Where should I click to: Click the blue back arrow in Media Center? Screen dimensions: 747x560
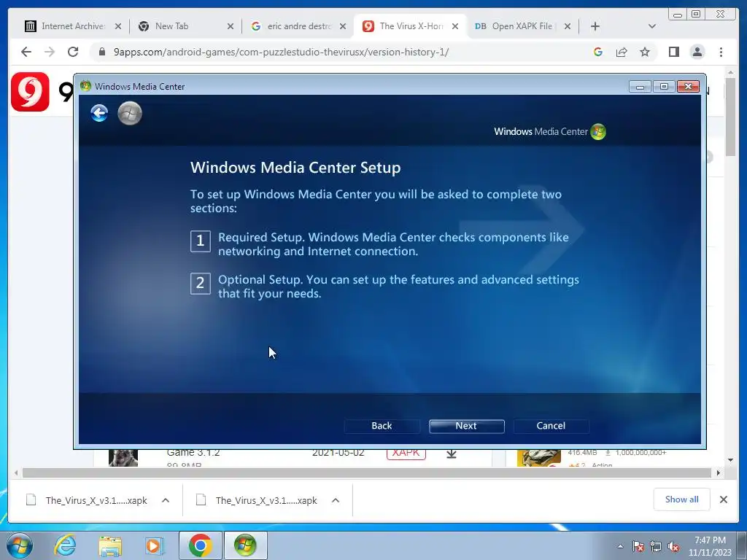(99, 113)
